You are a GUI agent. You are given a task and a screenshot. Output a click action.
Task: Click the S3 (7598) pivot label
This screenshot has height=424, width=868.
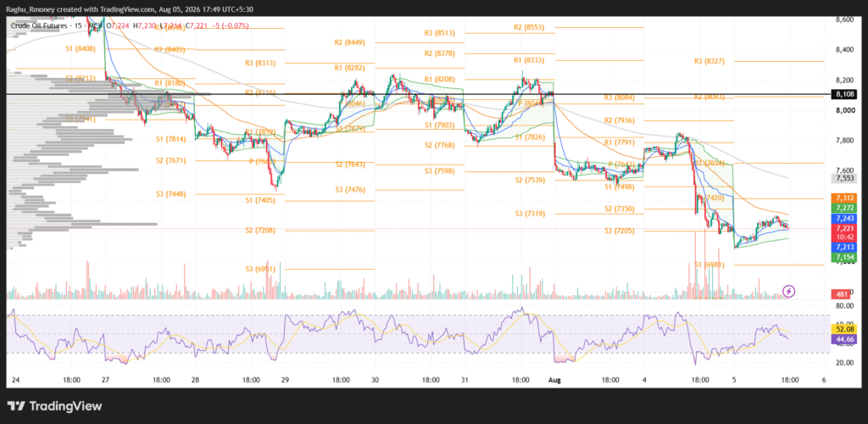coord(440,171)
